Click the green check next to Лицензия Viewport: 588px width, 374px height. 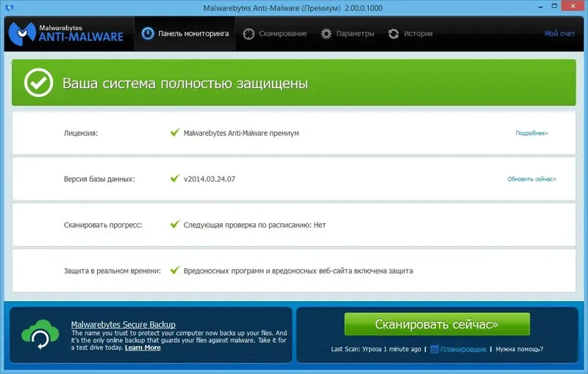pyautogui.click(x=175, y=132)
